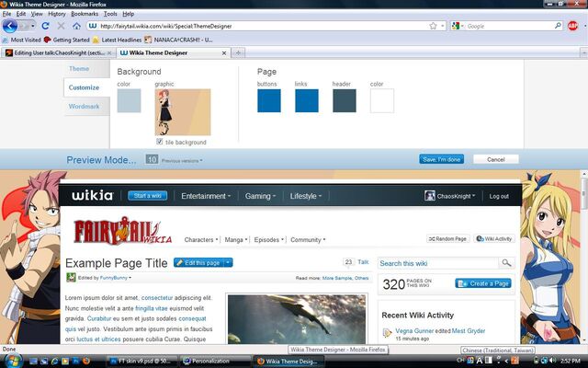Click the Log out link

[x=499, y=196]
